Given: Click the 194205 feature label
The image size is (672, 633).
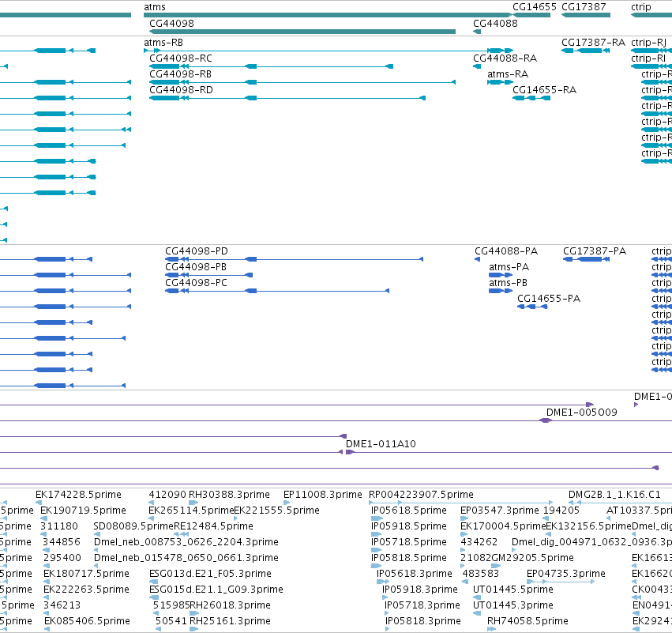Looking at the screenshot, I should coord(561,511).
